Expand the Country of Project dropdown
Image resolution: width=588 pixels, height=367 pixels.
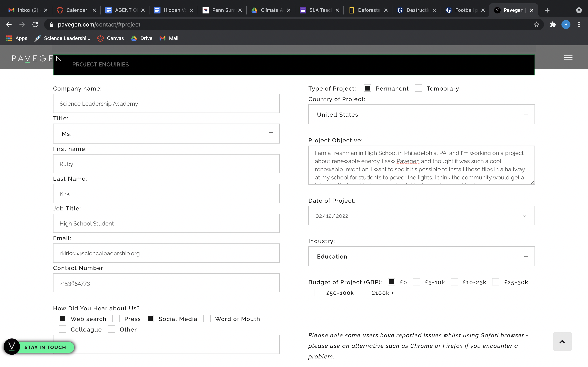(421, 115)
